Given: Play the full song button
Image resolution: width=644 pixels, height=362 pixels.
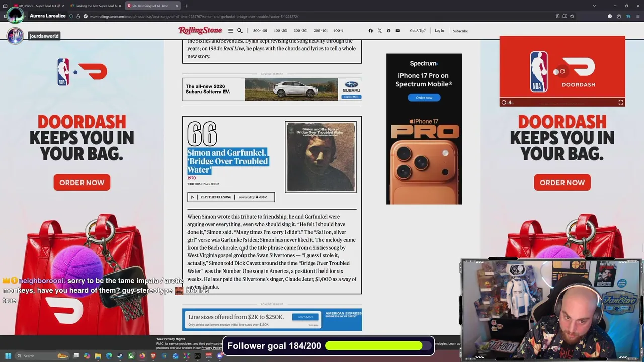Looking at the screenshot, I should (211, 197).
